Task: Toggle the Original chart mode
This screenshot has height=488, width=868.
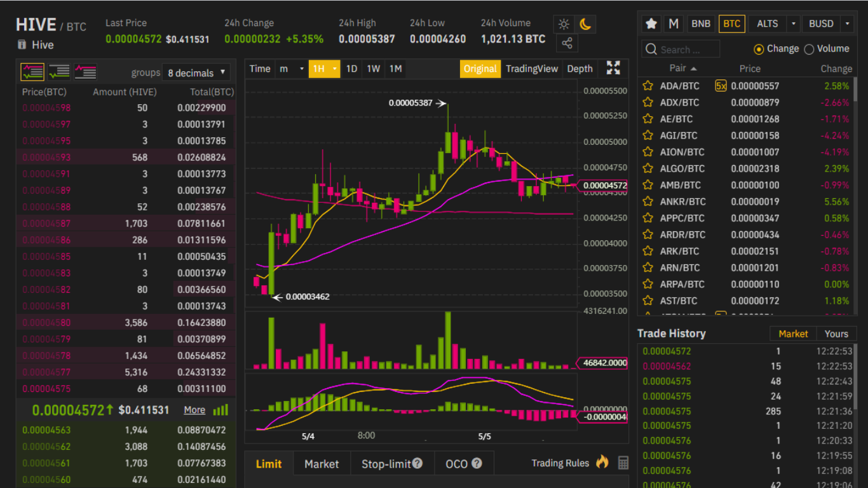Action: click(x=480, y=69)
